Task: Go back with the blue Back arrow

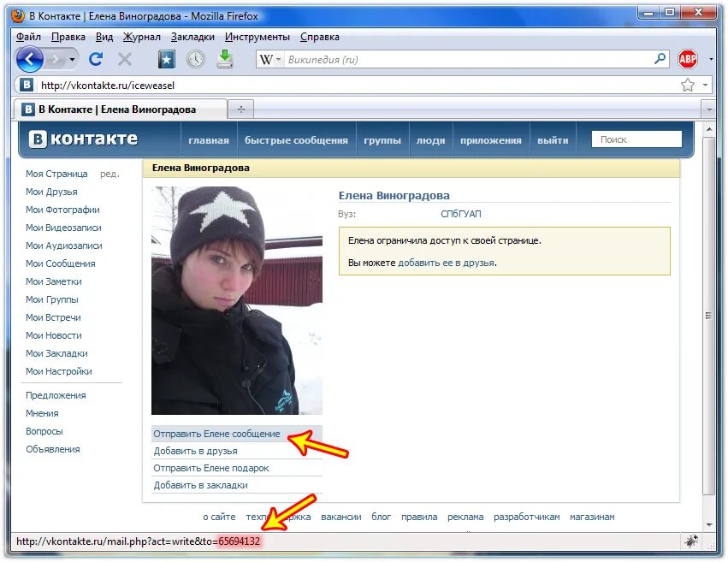Action: click(x=30, y=59)
